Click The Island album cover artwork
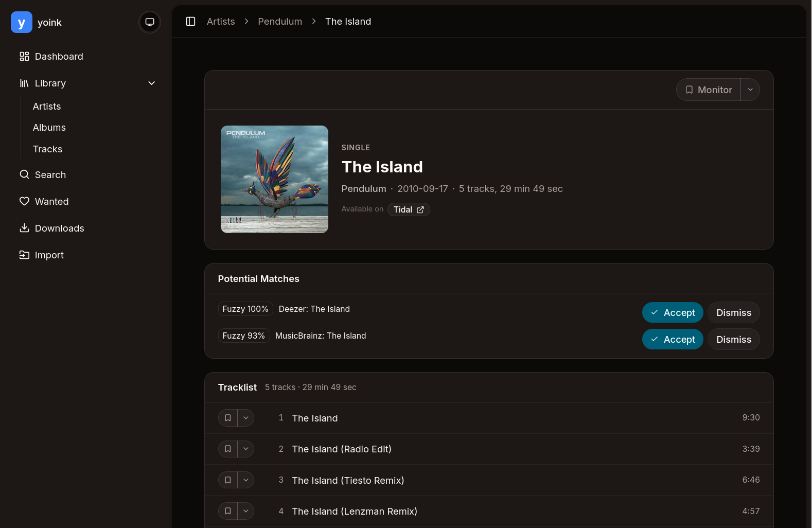The height and width of the screenshot is (528, 812). pyautogui.click(x=274, y=179)
